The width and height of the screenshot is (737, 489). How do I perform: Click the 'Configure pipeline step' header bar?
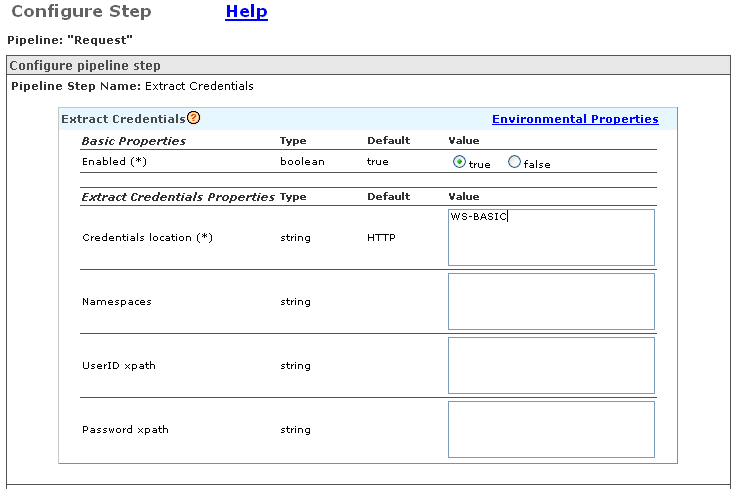(x=368, y=65)
